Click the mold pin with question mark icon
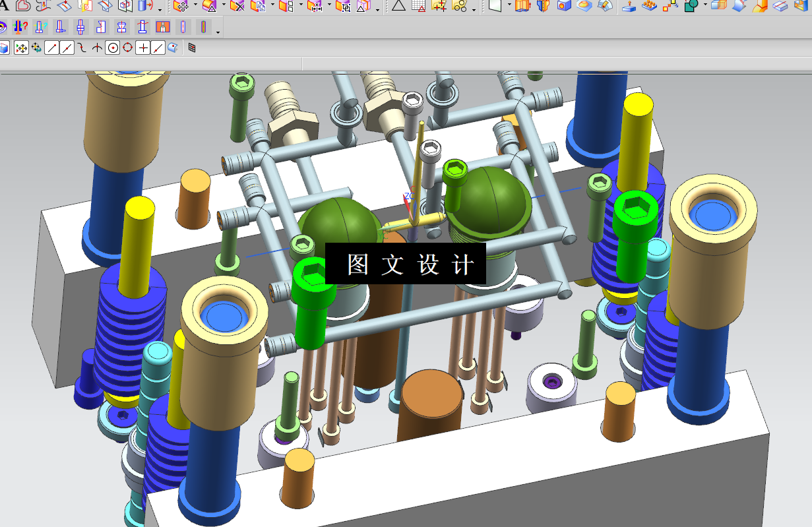Screen dimensions: 812x527 pyautogui.click(x=20, y=27)
